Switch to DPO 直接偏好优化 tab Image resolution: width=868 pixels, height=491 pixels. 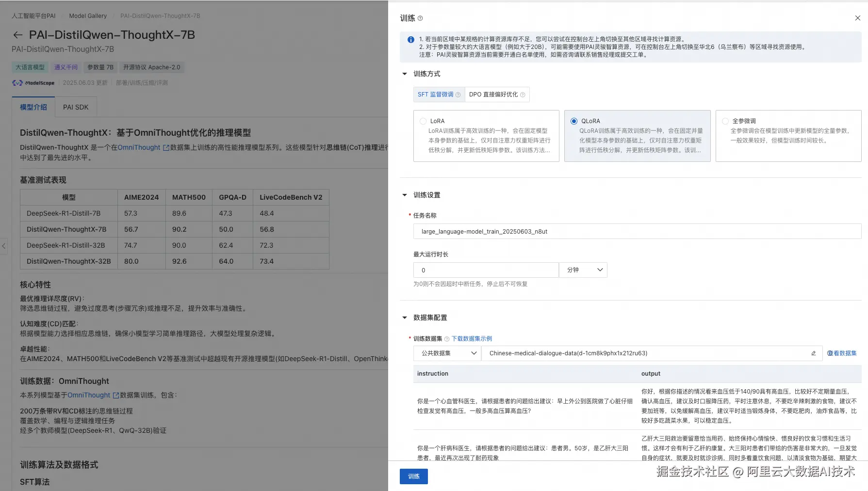tap(497, 95)
